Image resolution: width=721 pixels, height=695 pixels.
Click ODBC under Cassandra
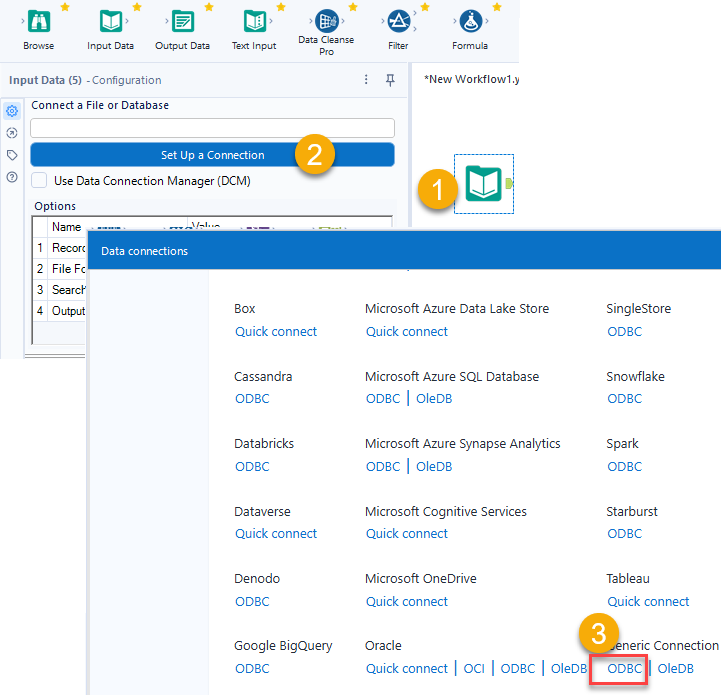(252, 398)
